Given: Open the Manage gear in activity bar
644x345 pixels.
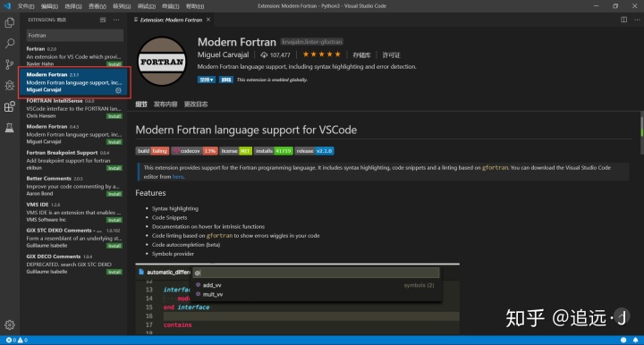Looking at the screenshot, I should pyautogui.click(x=10, y=325).
